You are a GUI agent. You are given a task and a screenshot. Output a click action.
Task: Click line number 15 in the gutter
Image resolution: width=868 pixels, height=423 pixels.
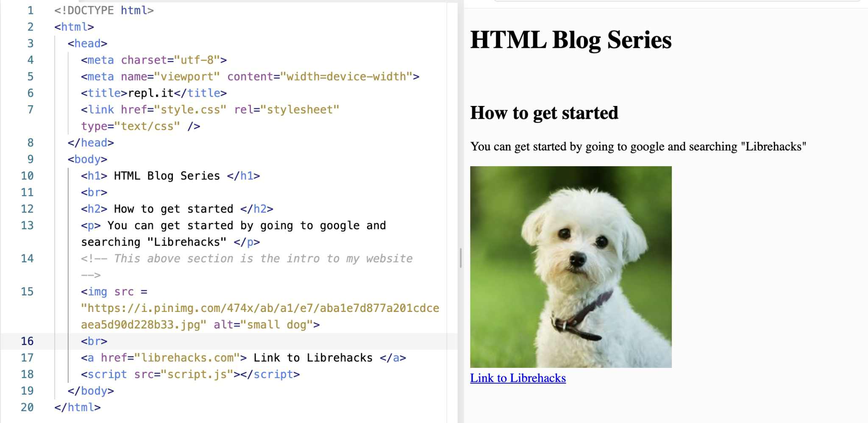point(27,292)
